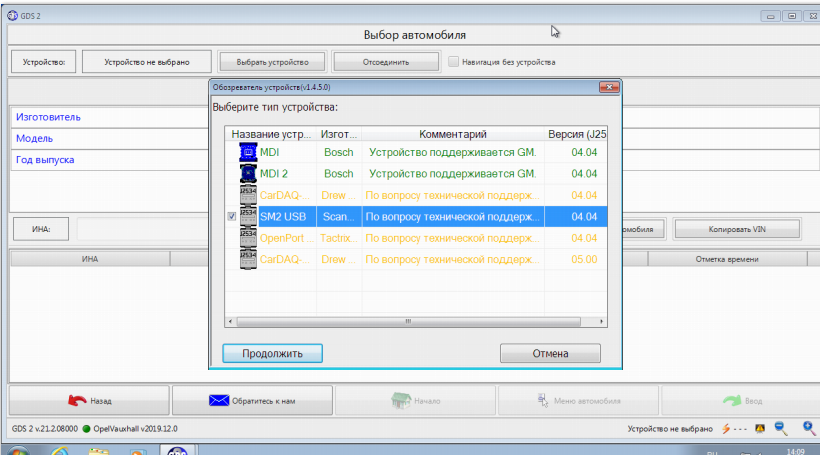Click the Tactrix manufacturer cell
Screen dimensions: 820x460
[338, 238]
